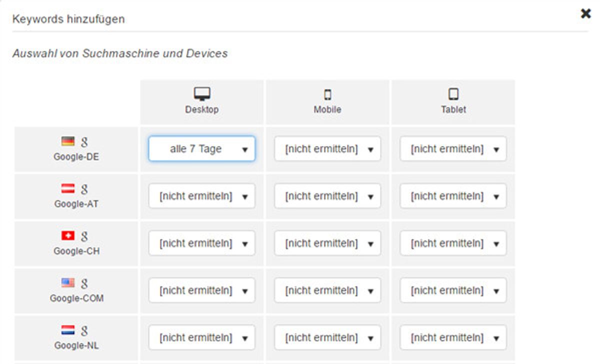Open Google-COM Mobile dropdown

[x=327, y=290]
